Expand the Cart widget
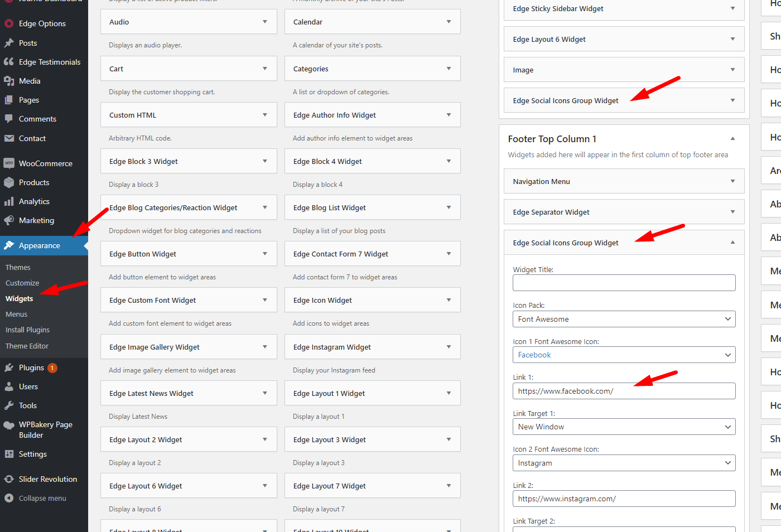The width and height of the screenshot is (781, 532). [264, 69]
